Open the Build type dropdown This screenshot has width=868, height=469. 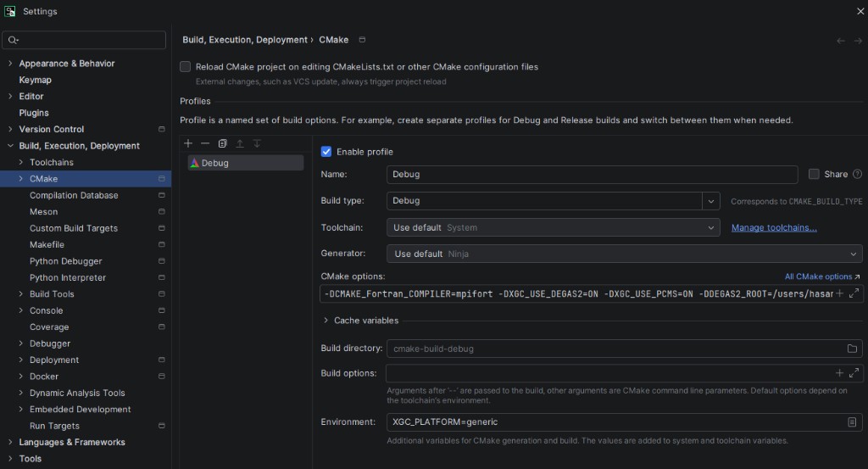click(711, 201)
